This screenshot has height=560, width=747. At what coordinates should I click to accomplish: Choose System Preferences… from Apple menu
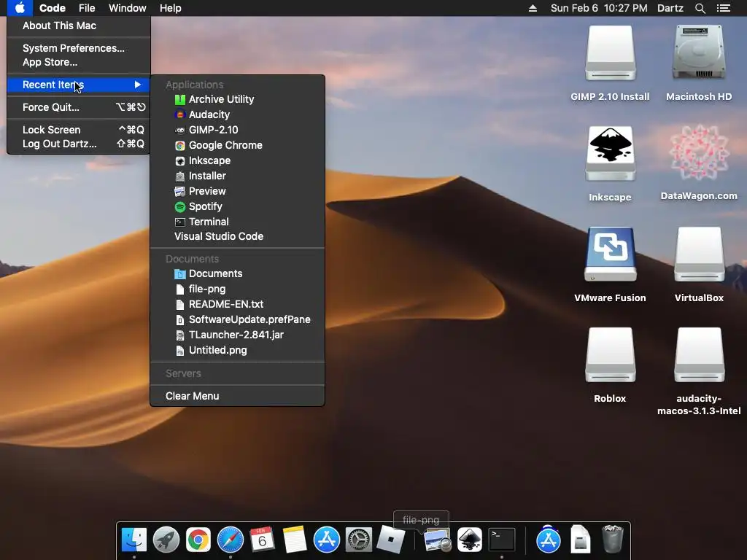click(x=79, y=48)
